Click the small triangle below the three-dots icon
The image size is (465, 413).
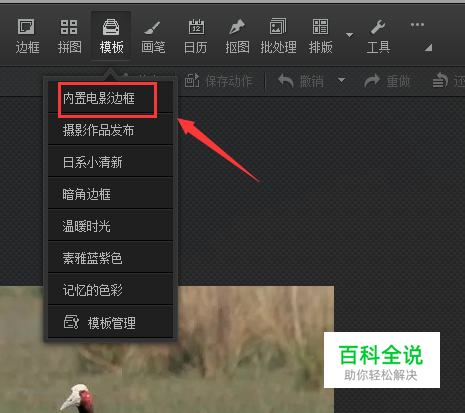(429, 48)
